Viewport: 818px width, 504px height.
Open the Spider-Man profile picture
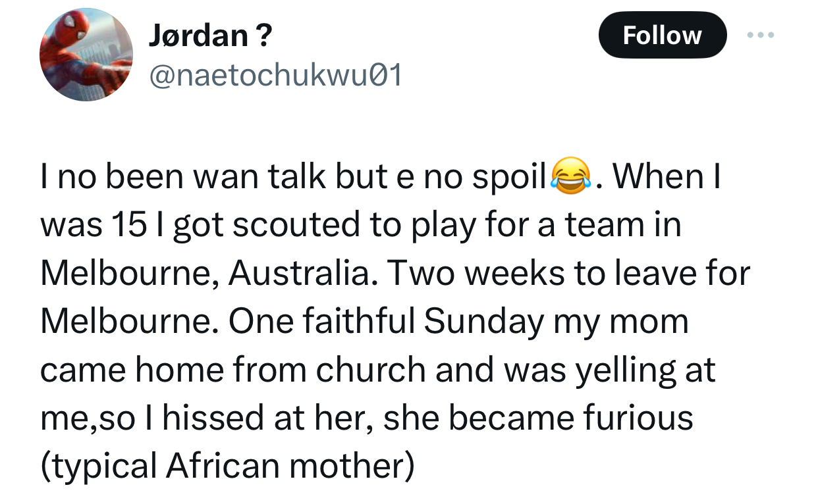(x=86, y=55)
